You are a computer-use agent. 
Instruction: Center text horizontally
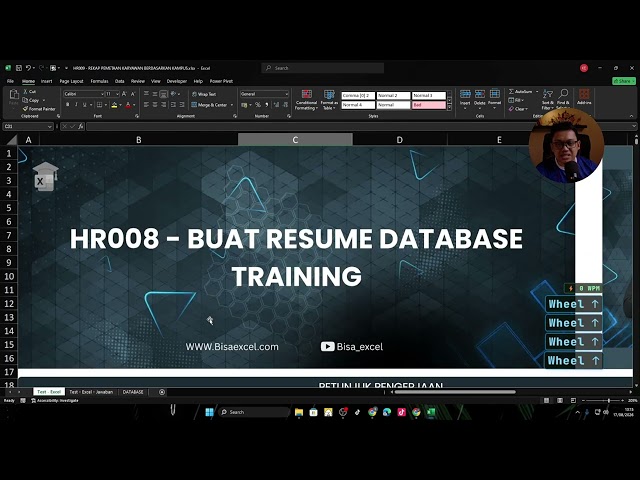(155, 105)
